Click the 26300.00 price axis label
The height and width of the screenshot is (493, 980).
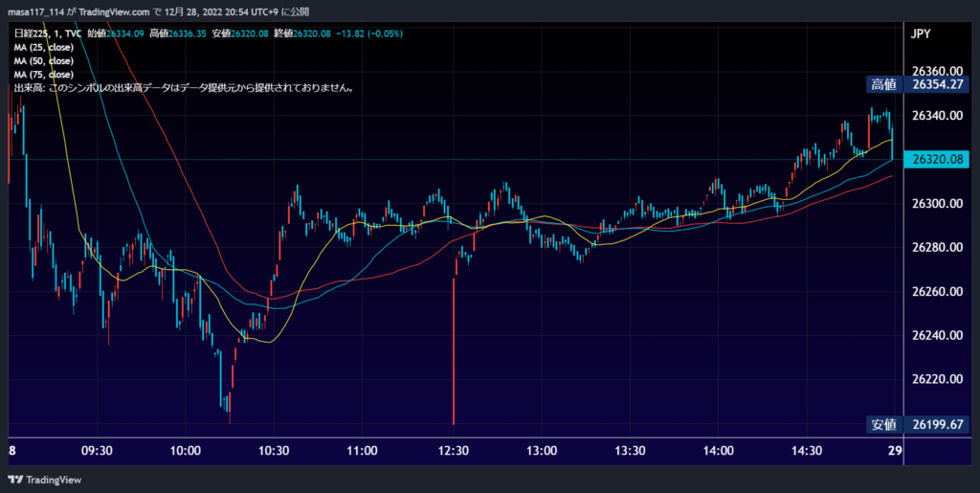(936, 204)
